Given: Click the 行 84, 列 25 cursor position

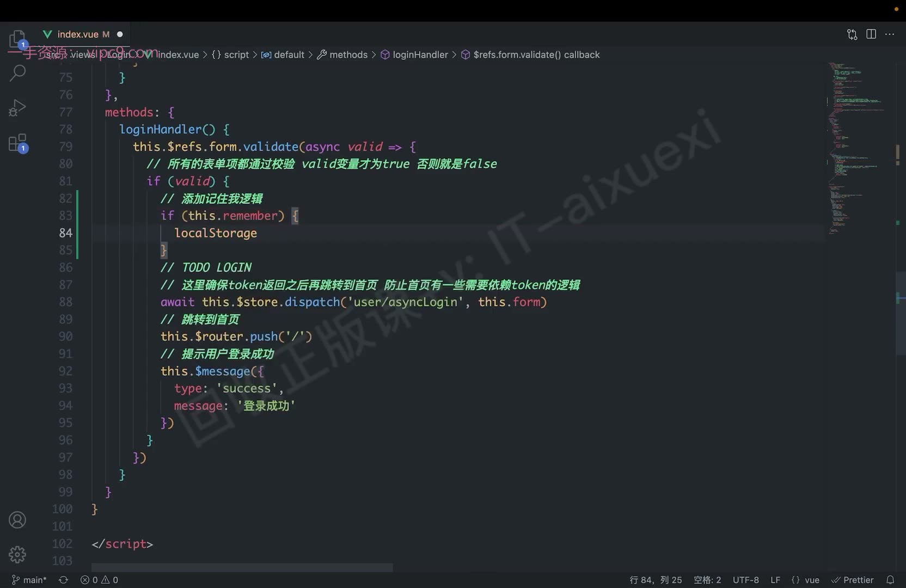Looking at the screenshot, I should point(656,580).
